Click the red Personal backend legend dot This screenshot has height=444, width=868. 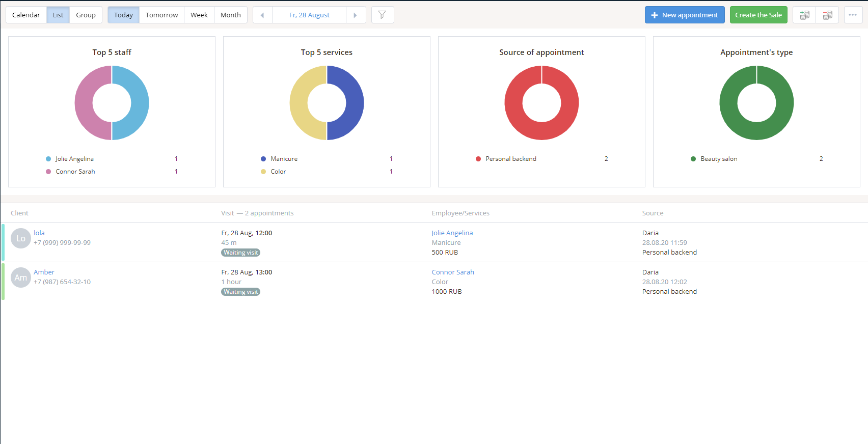pos(478,159)
